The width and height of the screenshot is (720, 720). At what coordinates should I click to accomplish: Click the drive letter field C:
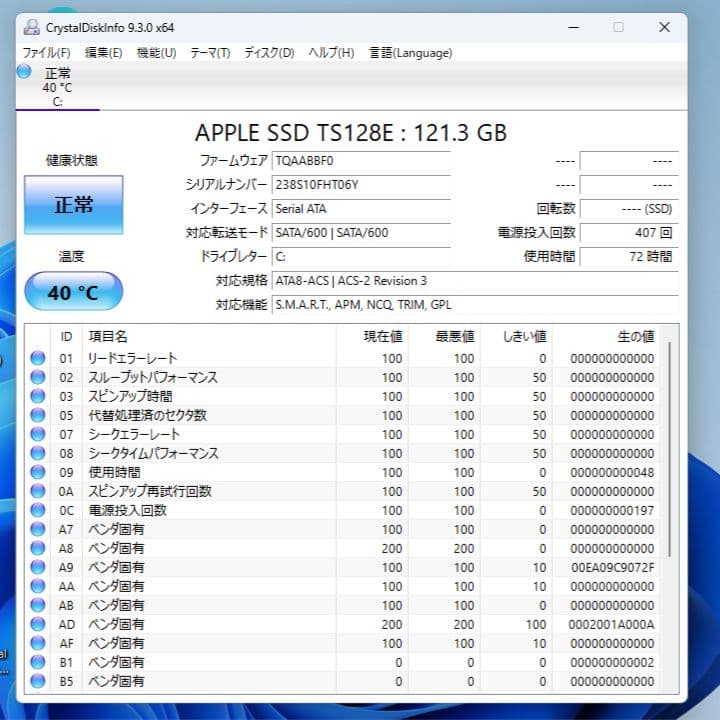click(361, 256)
